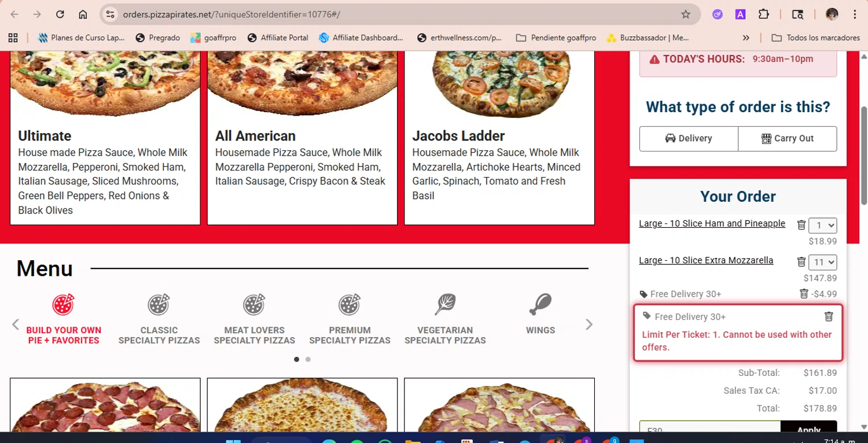Click the 'Limit Per Ticket: 1' error message
The height and width of the screenshot is (443, 868).
pyautogui.click(x=737, y=341)
